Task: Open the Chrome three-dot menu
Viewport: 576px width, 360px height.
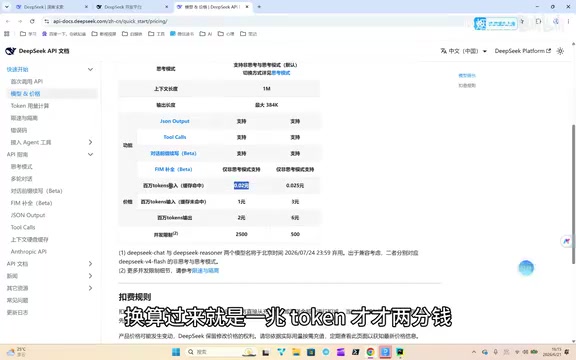Action: point(568,21)
